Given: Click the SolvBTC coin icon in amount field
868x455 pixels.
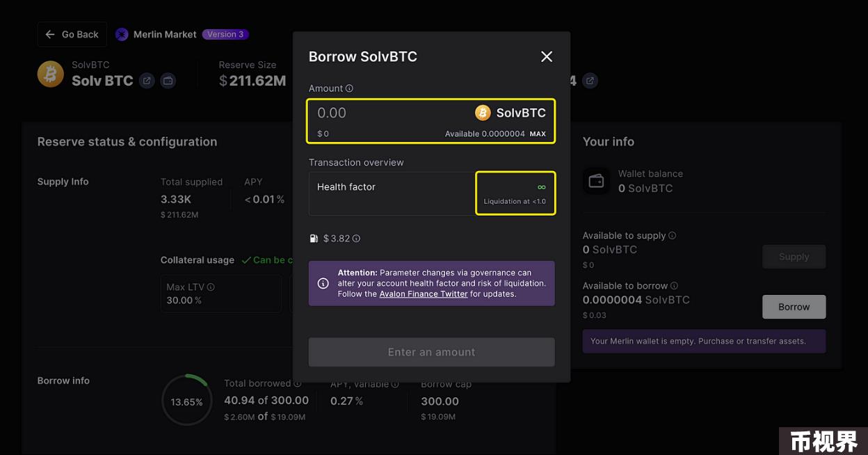Looking at the screenshot, I should click(483, 113).
